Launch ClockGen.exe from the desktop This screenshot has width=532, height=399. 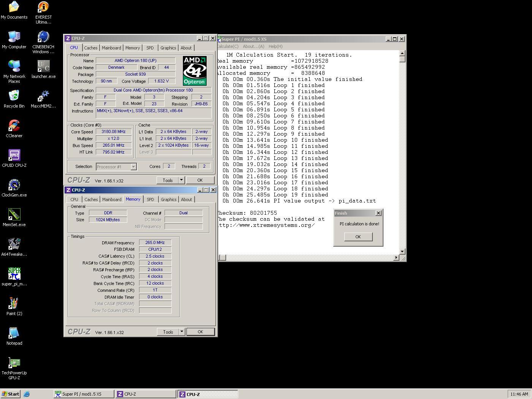[14, 188]
